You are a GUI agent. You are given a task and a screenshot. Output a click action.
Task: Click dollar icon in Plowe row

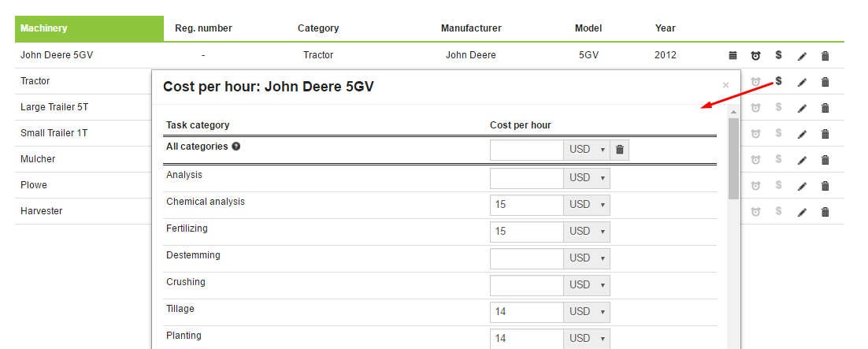(778, 185)
